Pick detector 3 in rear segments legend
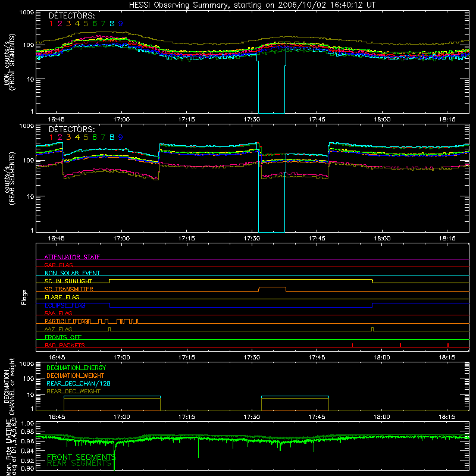The image size is (476, 476). pos(68,137)
